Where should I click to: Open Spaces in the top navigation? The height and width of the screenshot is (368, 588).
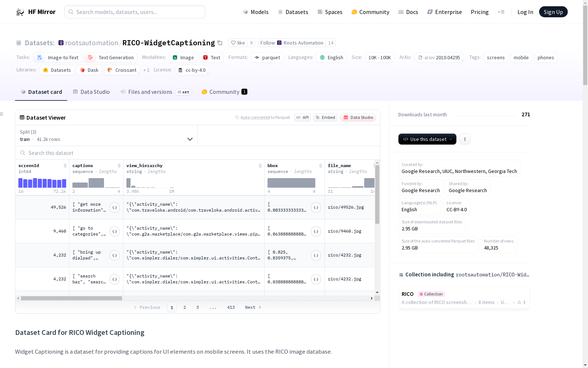(x=330, y=12)
